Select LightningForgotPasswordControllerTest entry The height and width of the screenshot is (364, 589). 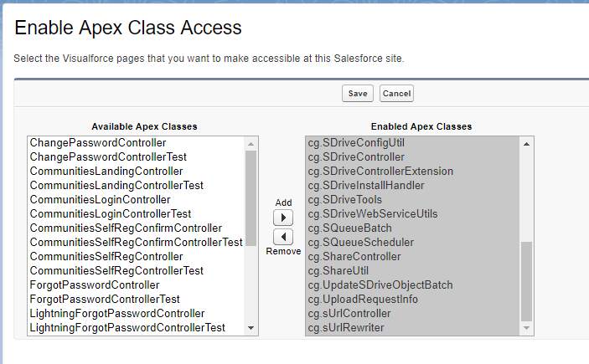[x=127, y=327]
